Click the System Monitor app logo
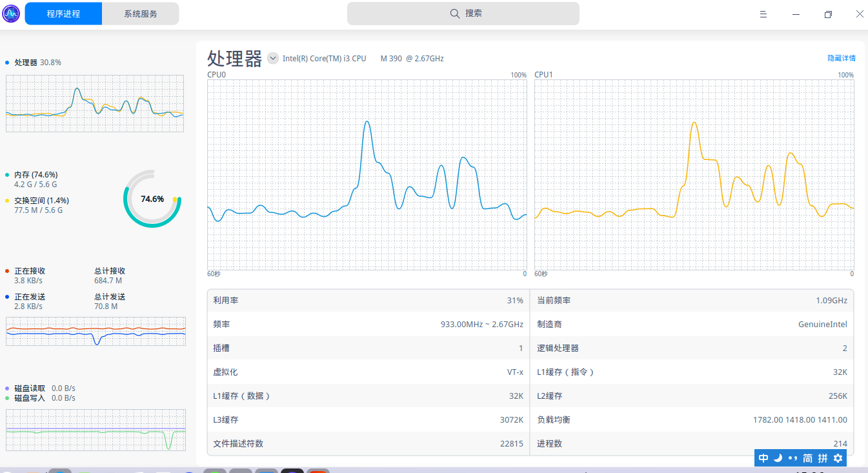The image size is (868, 473). pyautogui.click(x=12, y=14)
